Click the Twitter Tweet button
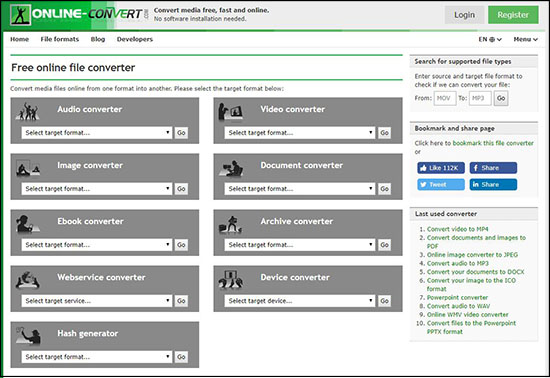Image resolution: width=550 pixels, height=378 pixels. (441, 184)
